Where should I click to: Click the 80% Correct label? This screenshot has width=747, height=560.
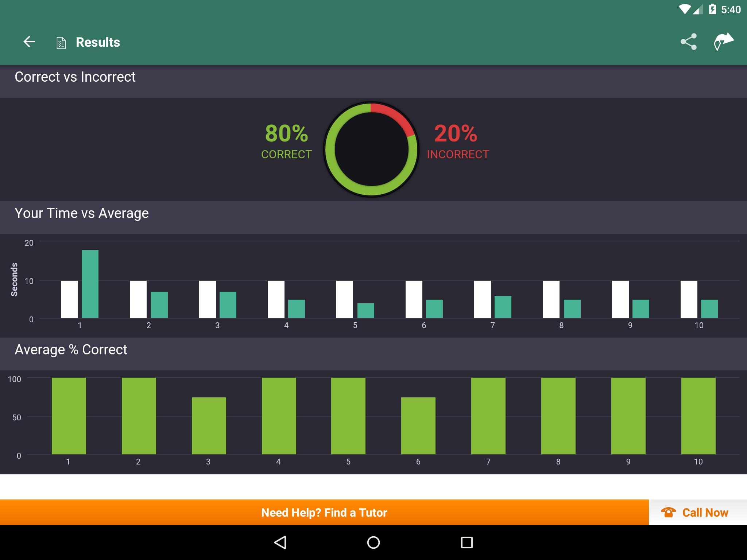(x=286, y=142)
